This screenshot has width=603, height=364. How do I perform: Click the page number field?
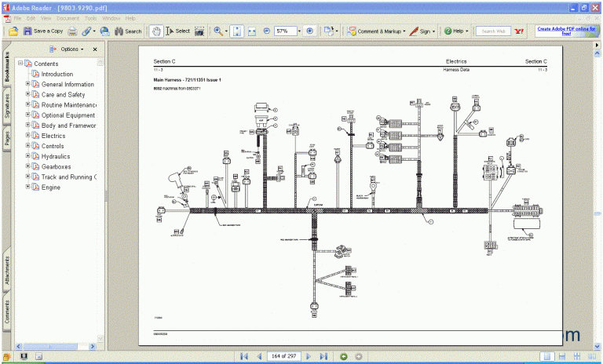283,356
